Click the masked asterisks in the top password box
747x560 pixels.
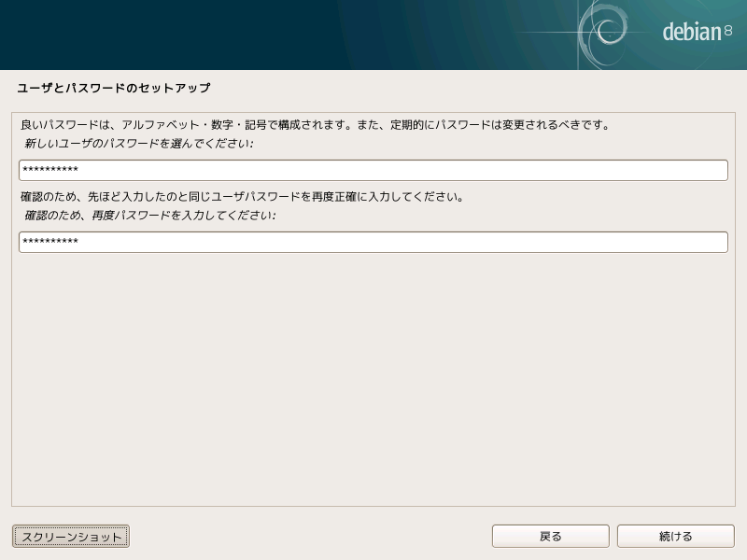(51, 170)
